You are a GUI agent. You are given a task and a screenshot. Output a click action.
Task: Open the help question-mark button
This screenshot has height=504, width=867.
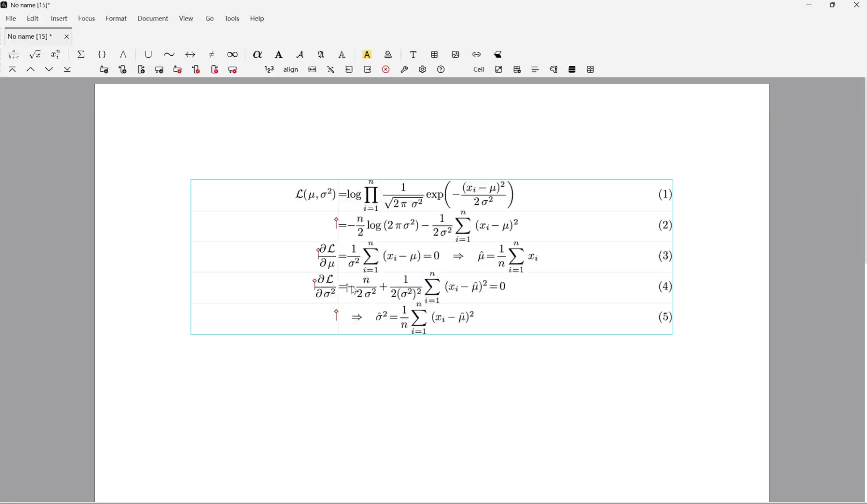(441, 70)
